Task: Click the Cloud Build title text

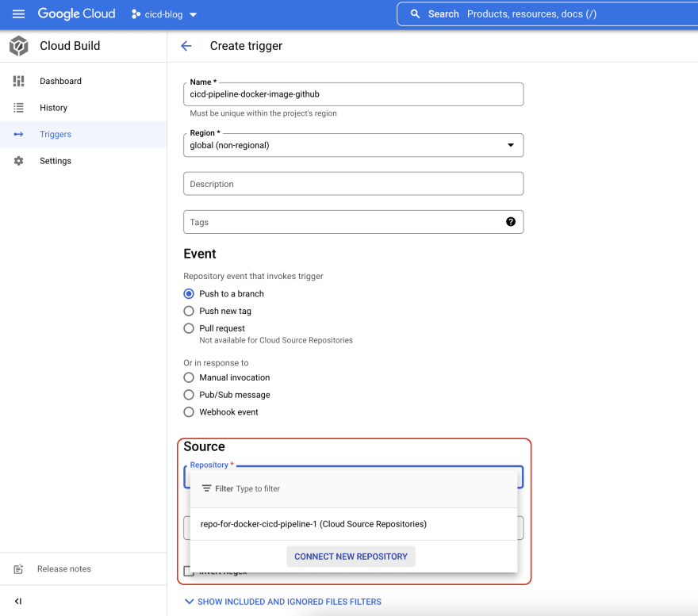Action: (x=70, y=46)
